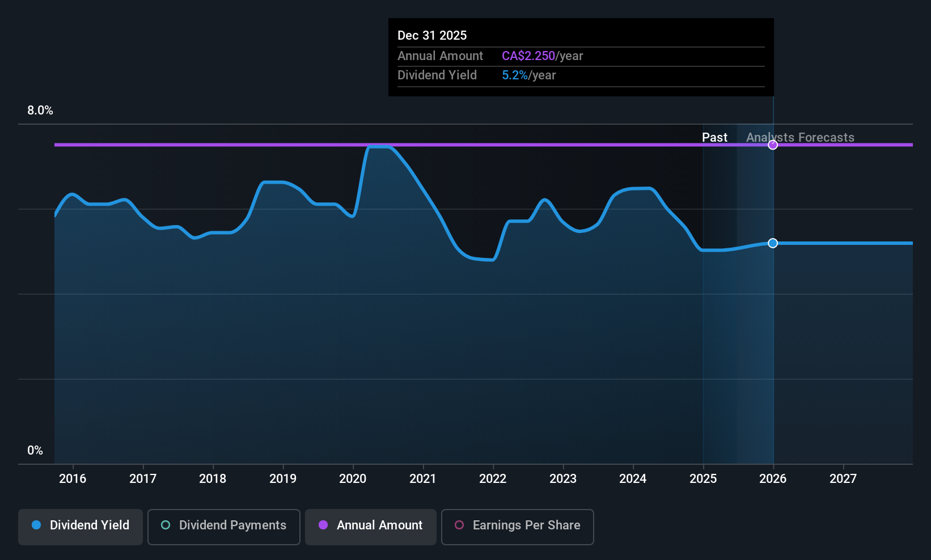Viewport: 931px width, 560px height.
Task: Select the 2016 axis label
Action: (x=73, y=479)
